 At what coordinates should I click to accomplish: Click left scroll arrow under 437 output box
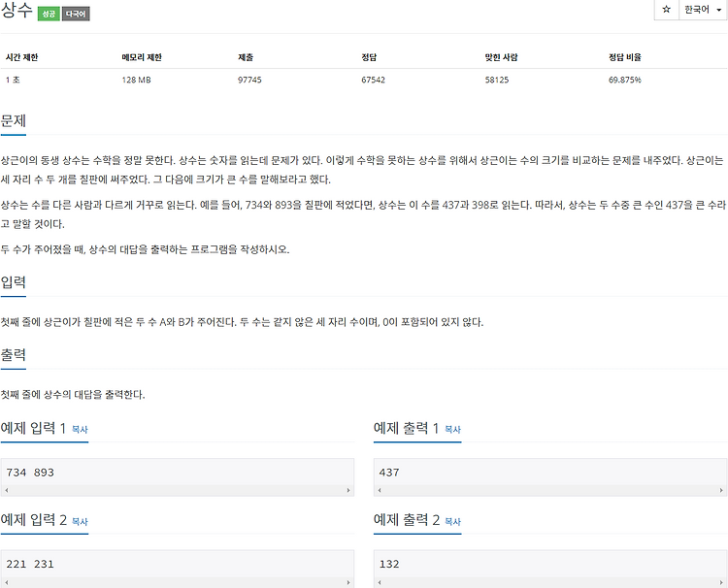[380, 490]
